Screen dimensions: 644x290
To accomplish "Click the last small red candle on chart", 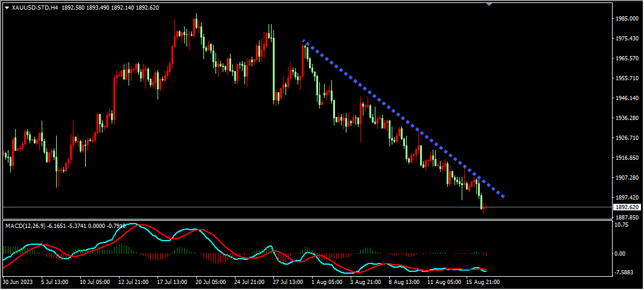I will tap(485, 207).
